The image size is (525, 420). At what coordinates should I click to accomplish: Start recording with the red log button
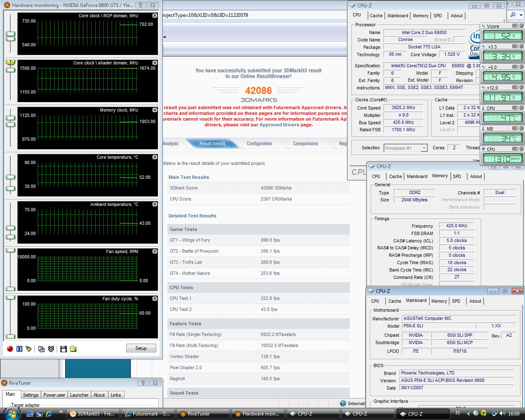point(10,349)
